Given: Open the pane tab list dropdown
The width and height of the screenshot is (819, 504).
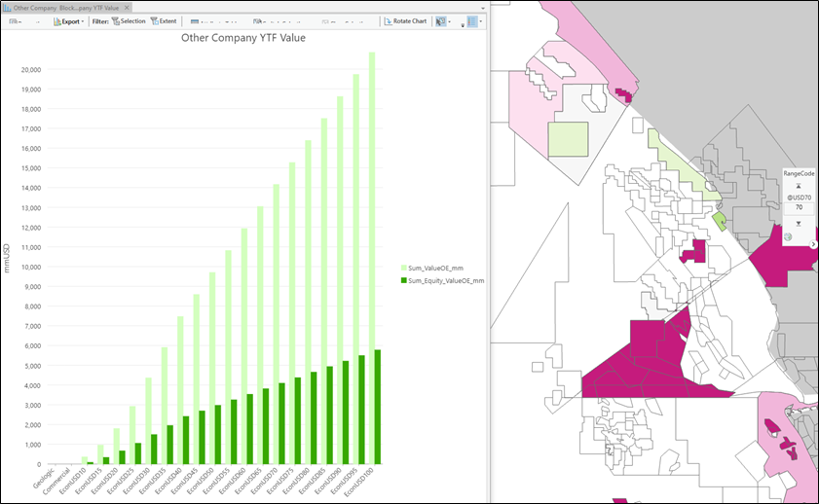Looking at the screenshot, I should tap(482, 7).
